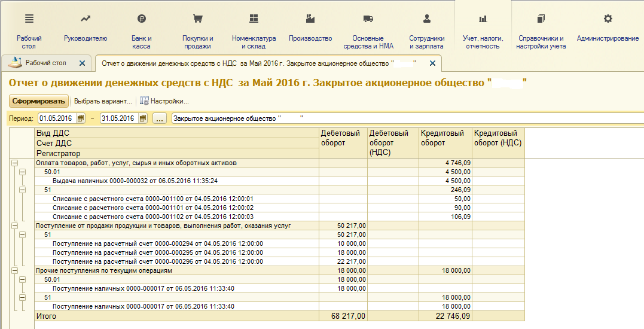644x329 pixels.
Task: Click the end date field 31.05.2016
Action: [x=119, y=118]
